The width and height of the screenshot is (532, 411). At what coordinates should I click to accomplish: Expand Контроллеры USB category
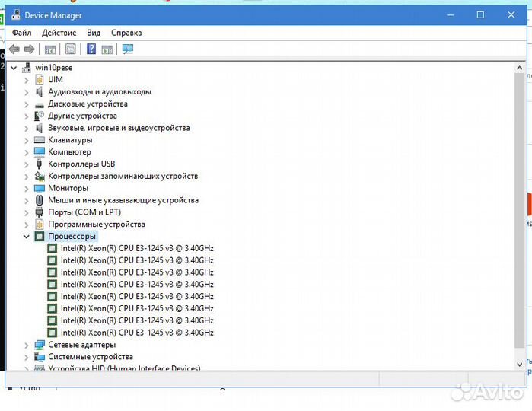tap(27, 164)
